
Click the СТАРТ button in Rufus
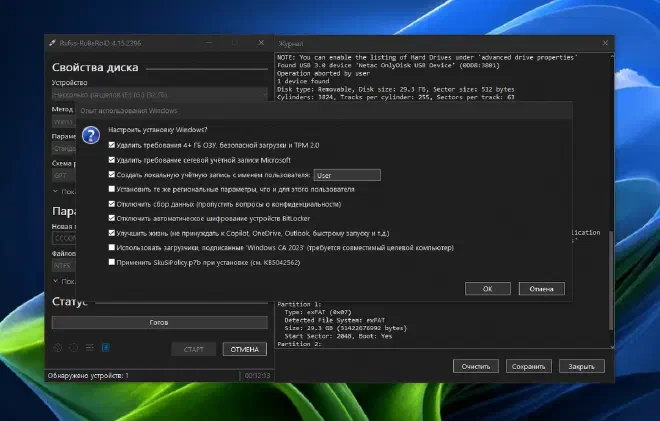(194, 349)
